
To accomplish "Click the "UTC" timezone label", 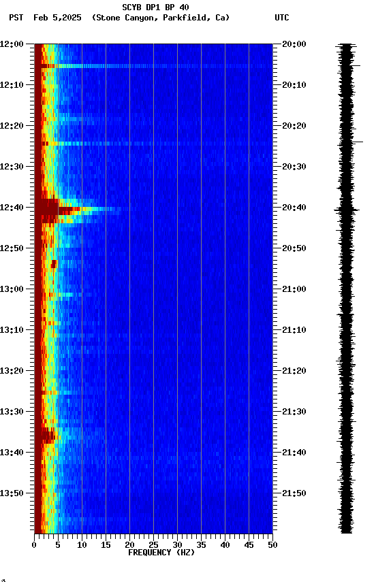I will [282, 18].
